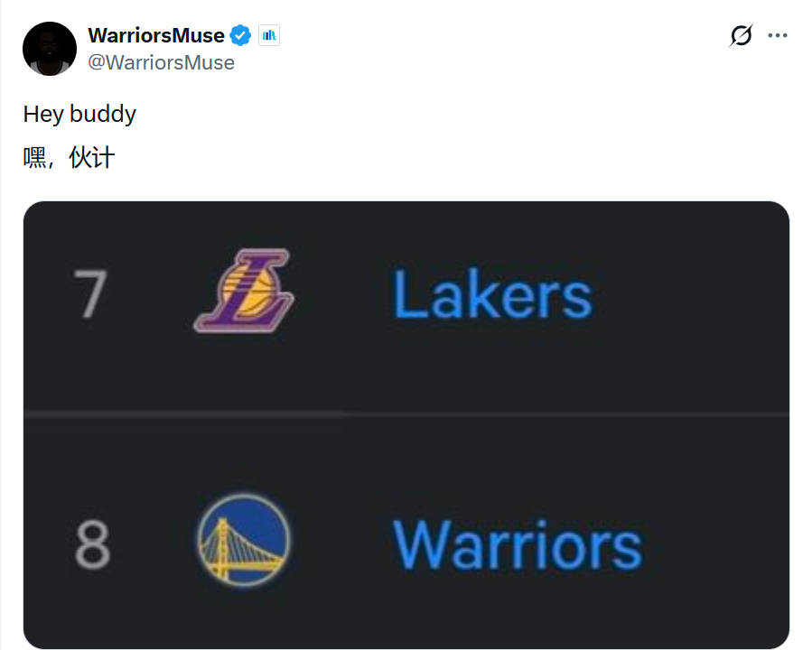Click the blue verified checkmark badge
This screenshot has width=812, height=650.
(x=240, y=35)
